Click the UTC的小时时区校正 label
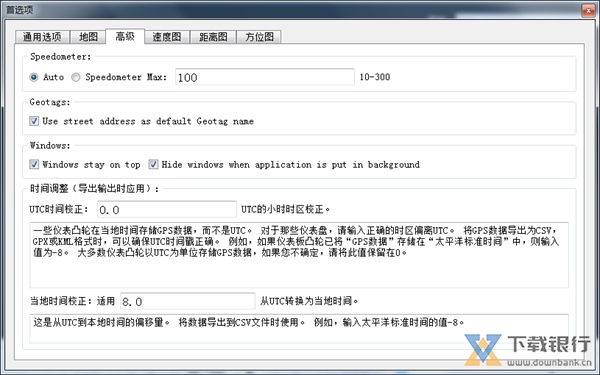Screen dimensions: 600x375 coord(285,209)
